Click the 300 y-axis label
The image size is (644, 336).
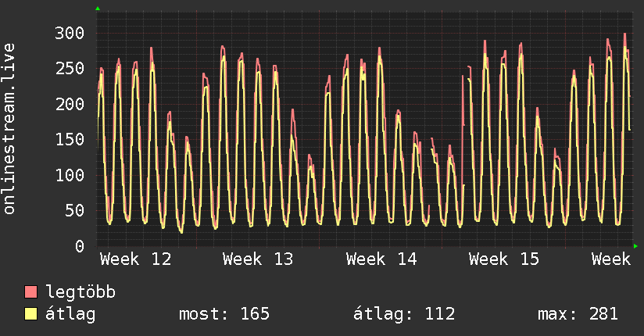[70, 34]
